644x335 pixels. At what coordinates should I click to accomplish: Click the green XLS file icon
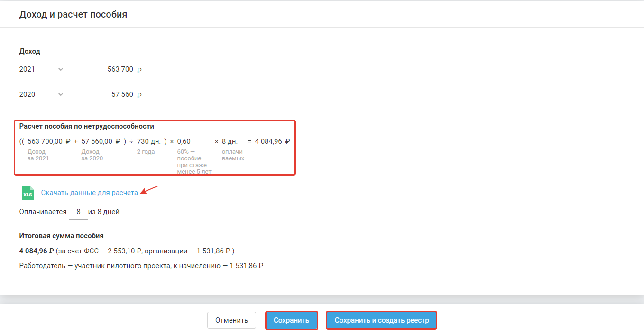click(28, 193)
